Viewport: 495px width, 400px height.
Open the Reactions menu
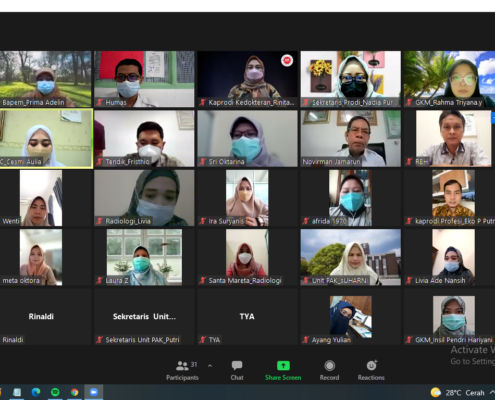[x=371, y=370]
